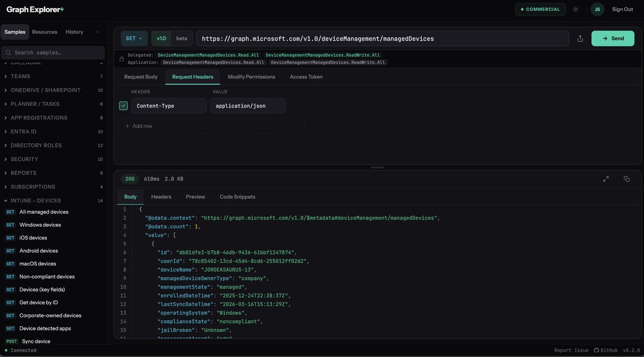Open the Samples sidebar tab
The width and height of the screenshot is (644, 357).
(15, 32)
